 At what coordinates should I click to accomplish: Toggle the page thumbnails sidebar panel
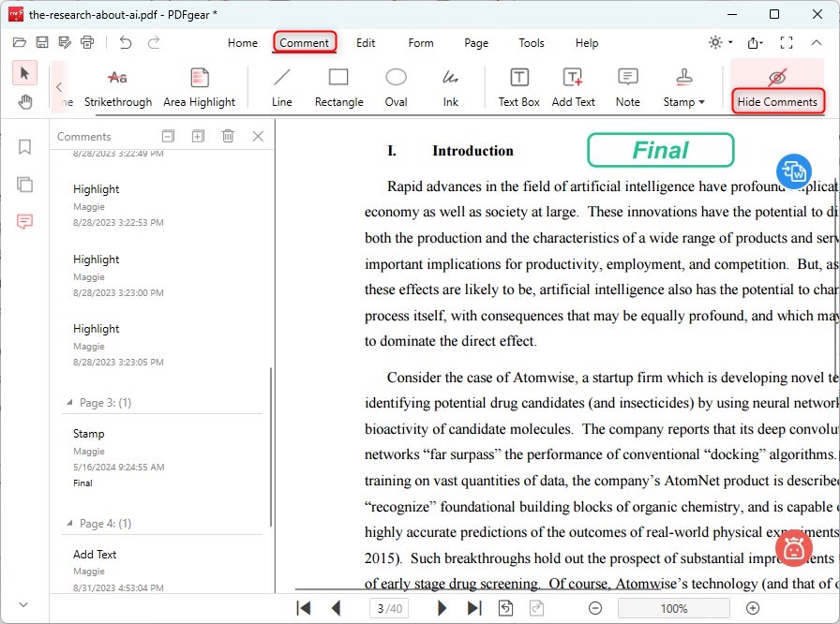(x=25, y=185)
